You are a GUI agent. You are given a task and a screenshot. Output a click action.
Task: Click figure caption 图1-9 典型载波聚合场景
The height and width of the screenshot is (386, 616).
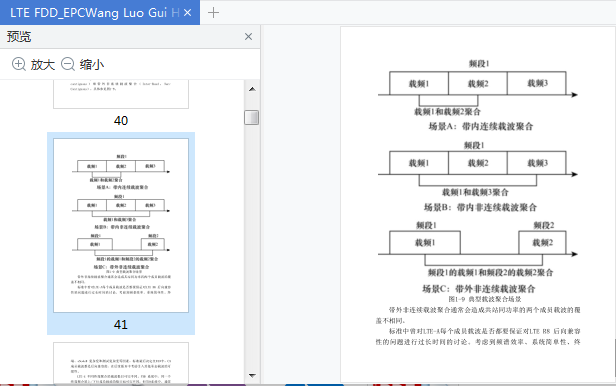[x=485, y=299]
